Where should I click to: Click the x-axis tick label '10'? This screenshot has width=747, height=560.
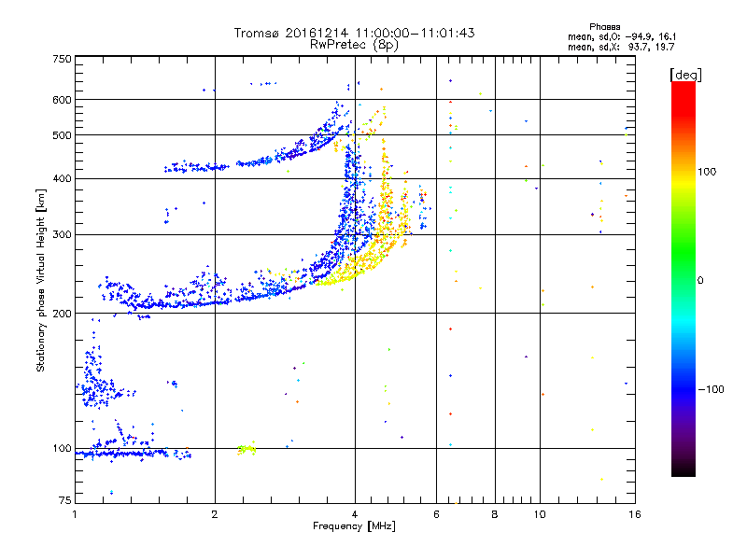[x=540, y=514]
